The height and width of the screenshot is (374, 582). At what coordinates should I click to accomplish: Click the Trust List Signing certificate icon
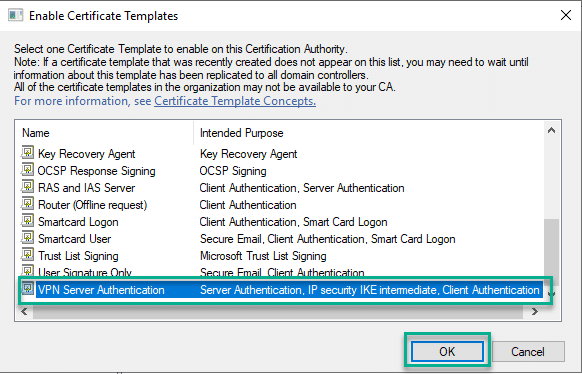click(27, 255)
